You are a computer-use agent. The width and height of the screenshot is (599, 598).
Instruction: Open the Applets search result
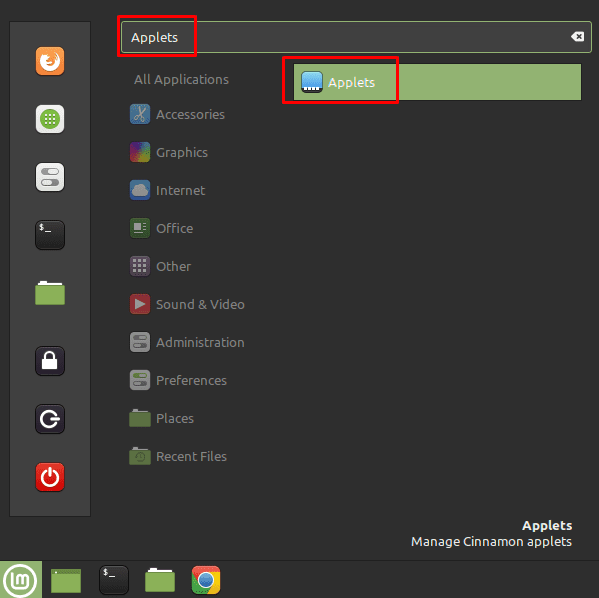(x=437, y=82)
